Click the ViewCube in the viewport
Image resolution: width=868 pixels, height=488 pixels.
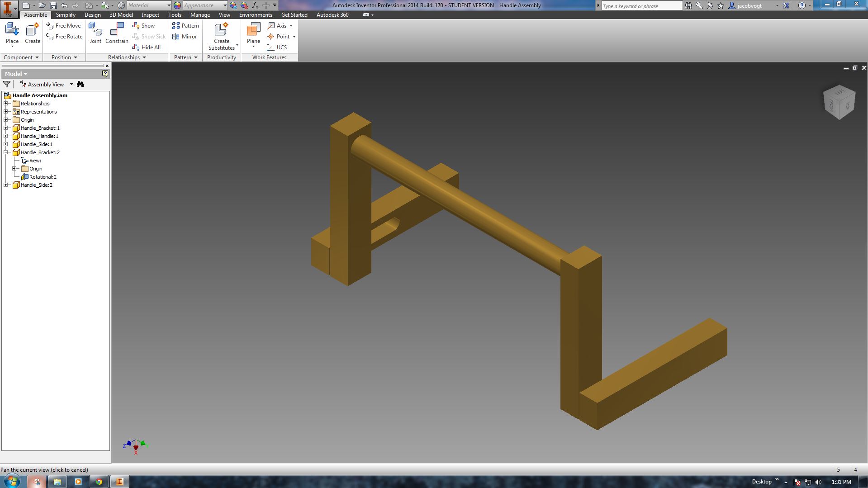coord(839,103)
